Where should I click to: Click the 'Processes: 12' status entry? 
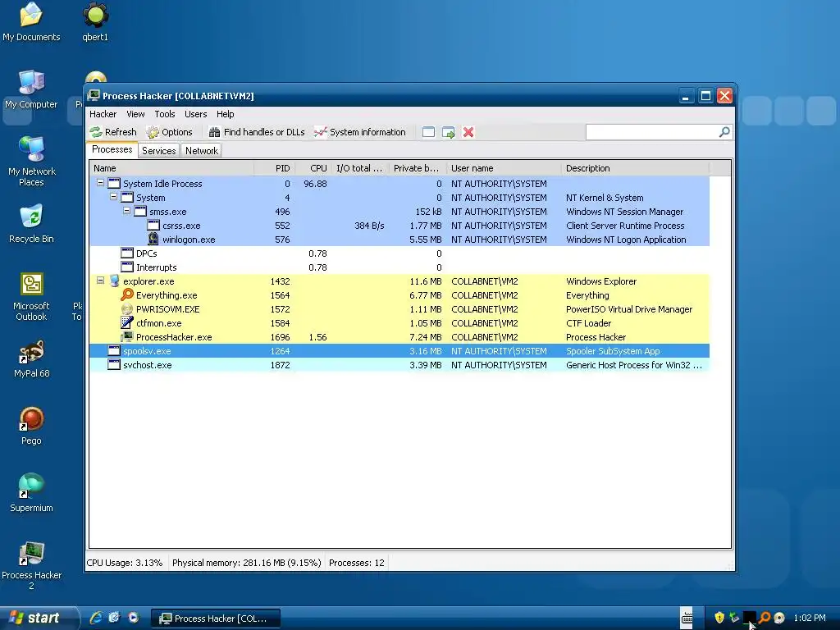point(357,563)
